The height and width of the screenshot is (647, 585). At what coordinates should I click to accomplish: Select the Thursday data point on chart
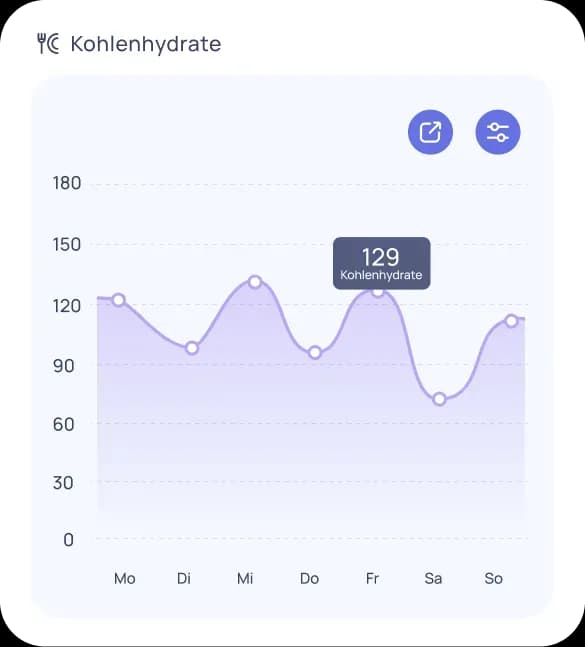click(x=315, y=353)
